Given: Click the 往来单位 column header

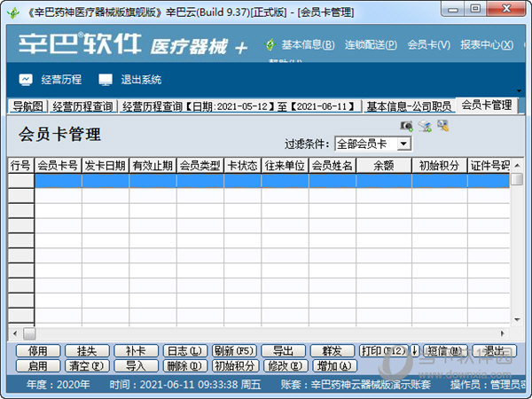Looking at the screenshot, I should coord(285,166).
